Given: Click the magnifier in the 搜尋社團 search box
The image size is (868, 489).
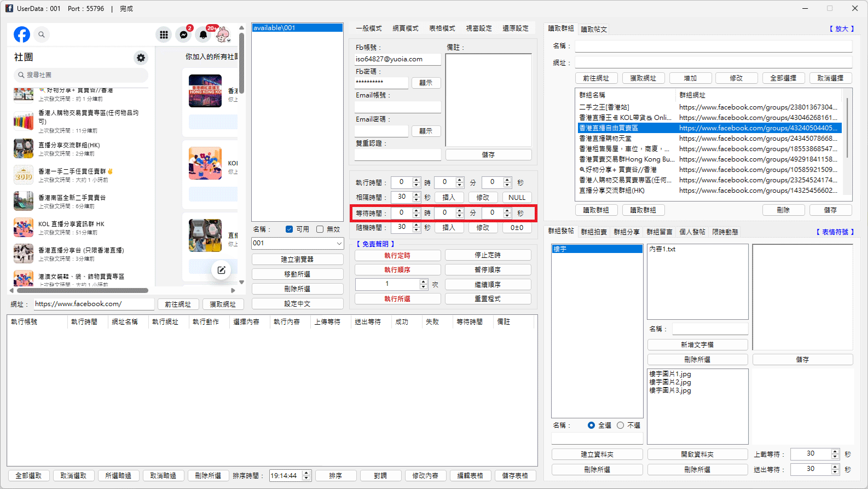Looking at the screenshot, I should (21, 75).
